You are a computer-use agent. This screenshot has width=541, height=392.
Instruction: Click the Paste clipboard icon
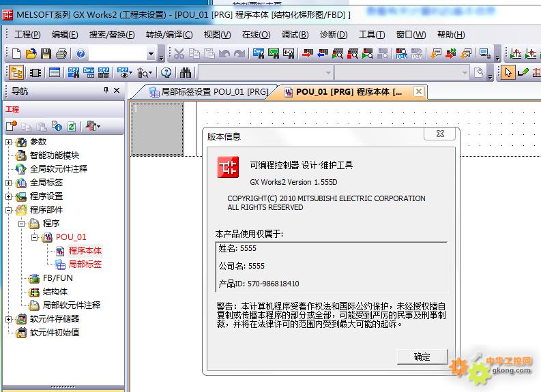click(209, 53)
